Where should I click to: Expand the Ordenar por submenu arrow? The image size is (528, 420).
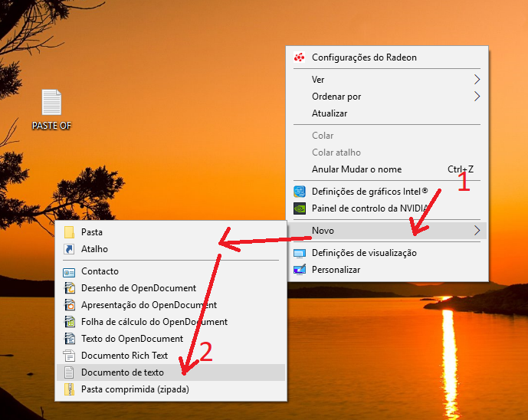coord(477,97)
